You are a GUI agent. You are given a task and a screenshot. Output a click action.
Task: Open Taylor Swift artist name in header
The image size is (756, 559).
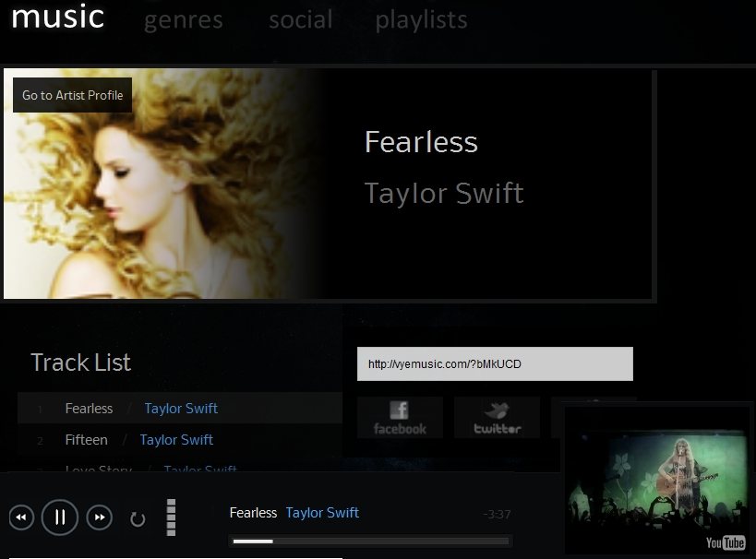(x=444, y=194)
